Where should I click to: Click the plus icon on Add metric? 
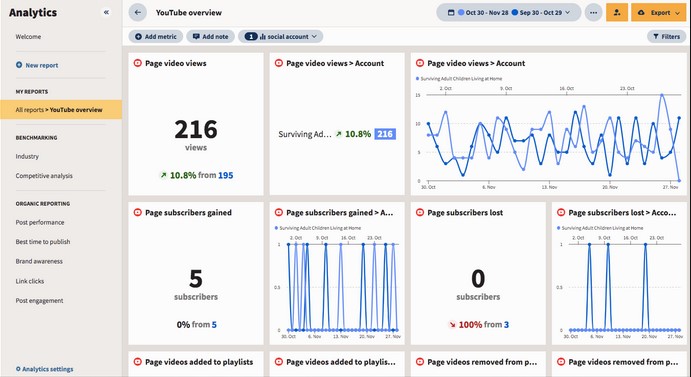[x=138, y=37]
